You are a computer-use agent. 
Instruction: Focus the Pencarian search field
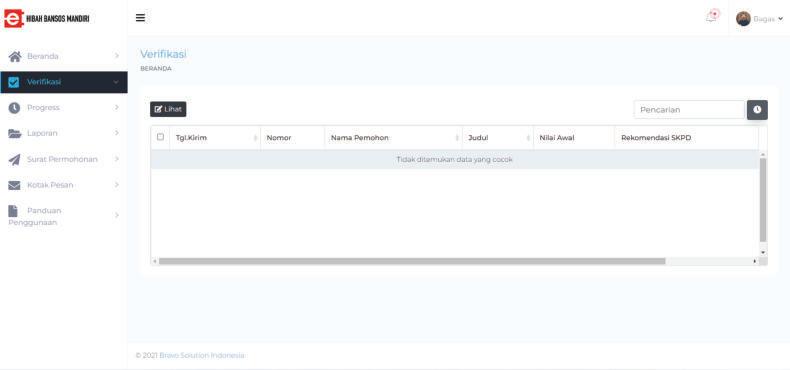click(x=689, y=109)
